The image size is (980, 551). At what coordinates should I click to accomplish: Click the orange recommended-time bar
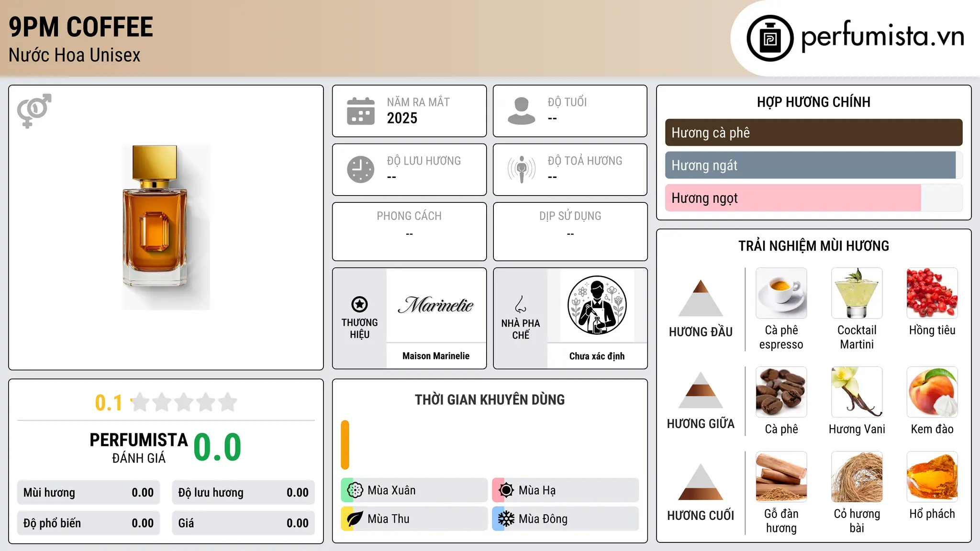(345, 445)
